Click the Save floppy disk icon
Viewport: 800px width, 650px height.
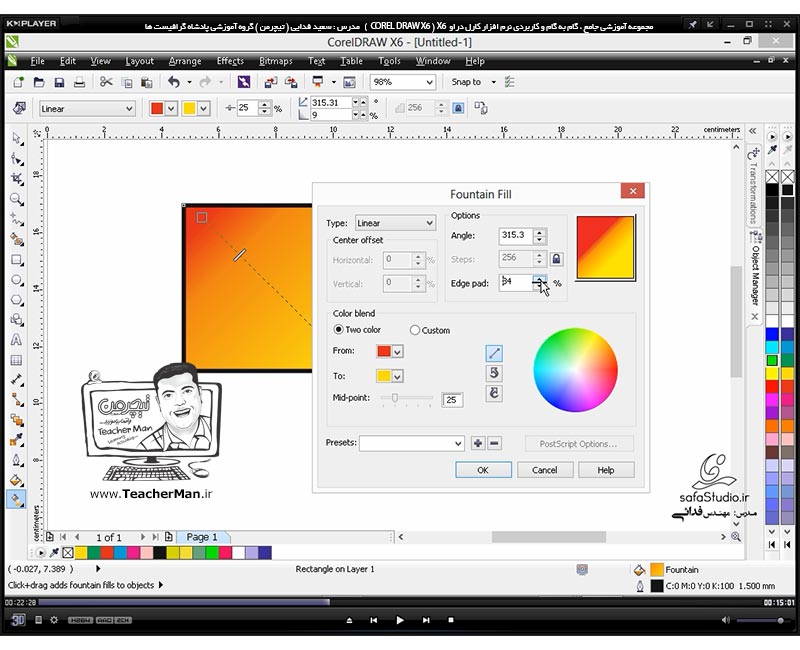click(x=59, y=82)
